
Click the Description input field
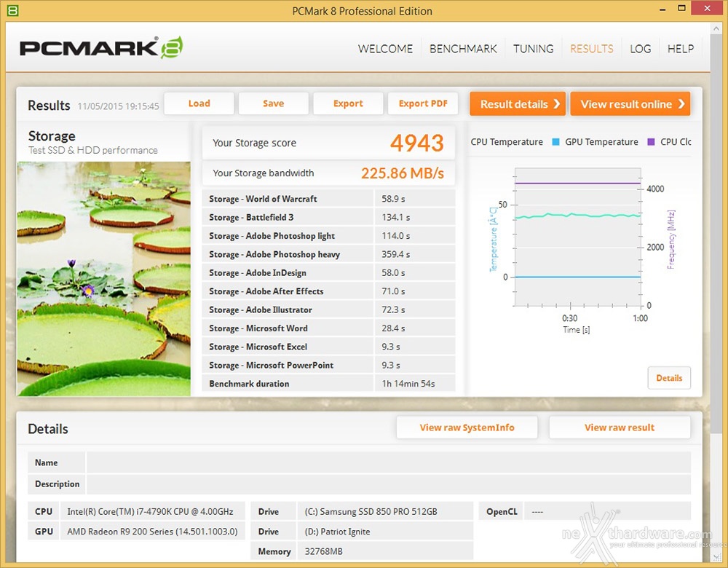pyautogui.click(x=389, y=484)
